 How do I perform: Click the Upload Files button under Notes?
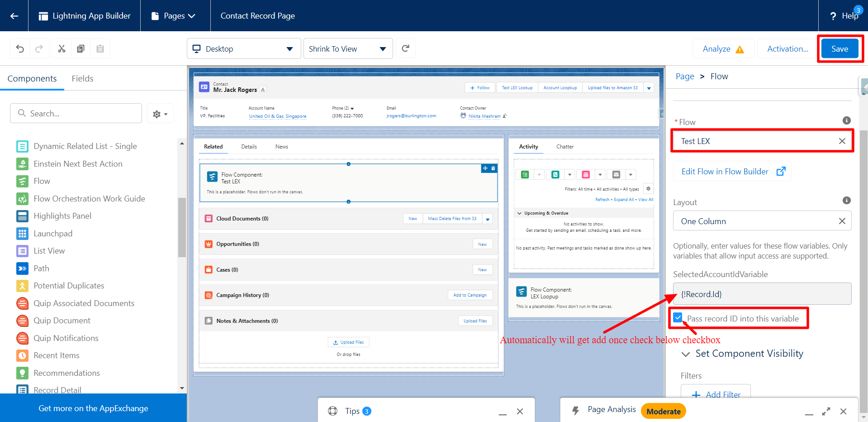coord(475,321)
